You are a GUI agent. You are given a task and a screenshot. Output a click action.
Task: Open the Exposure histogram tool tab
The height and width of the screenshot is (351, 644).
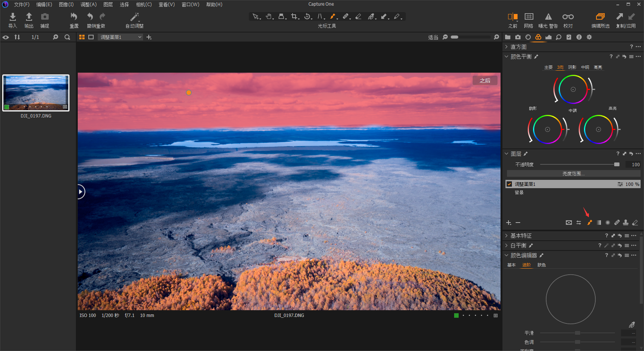(x=548, y=37)
